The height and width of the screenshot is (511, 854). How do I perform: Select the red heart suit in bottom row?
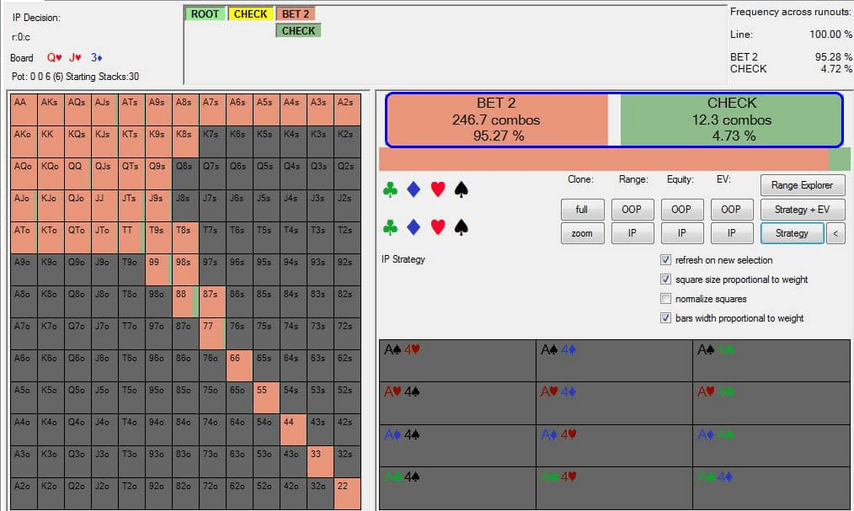(438, 227)
